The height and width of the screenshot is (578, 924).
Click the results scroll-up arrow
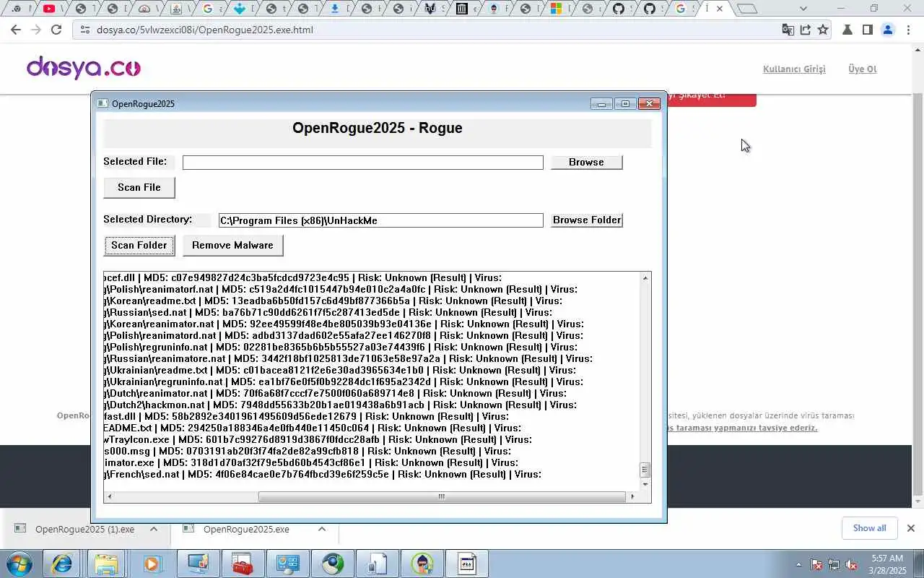click(x=645, y=278)
